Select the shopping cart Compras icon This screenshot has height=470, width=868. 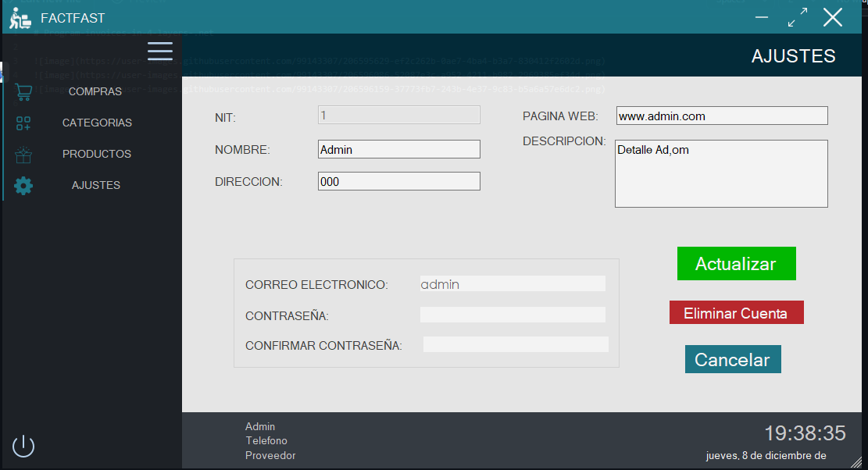[23, 91]
